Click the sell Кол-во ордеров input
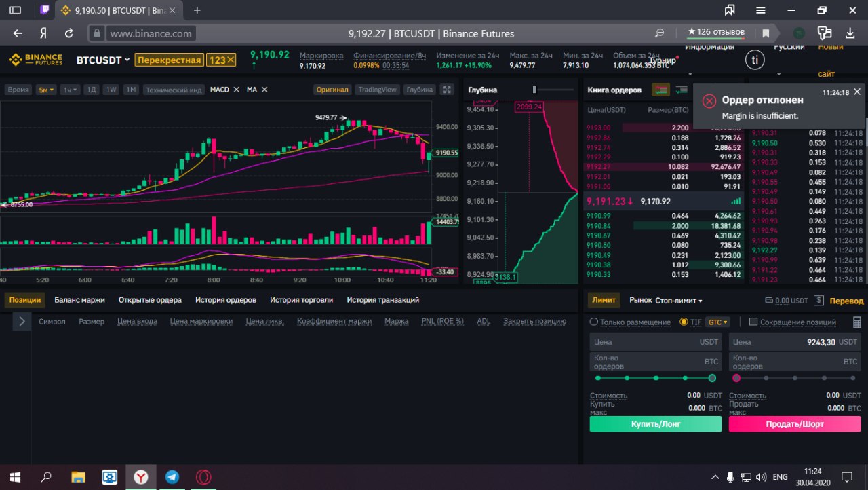This screenshot has width=868, height=490. [795, 362]
